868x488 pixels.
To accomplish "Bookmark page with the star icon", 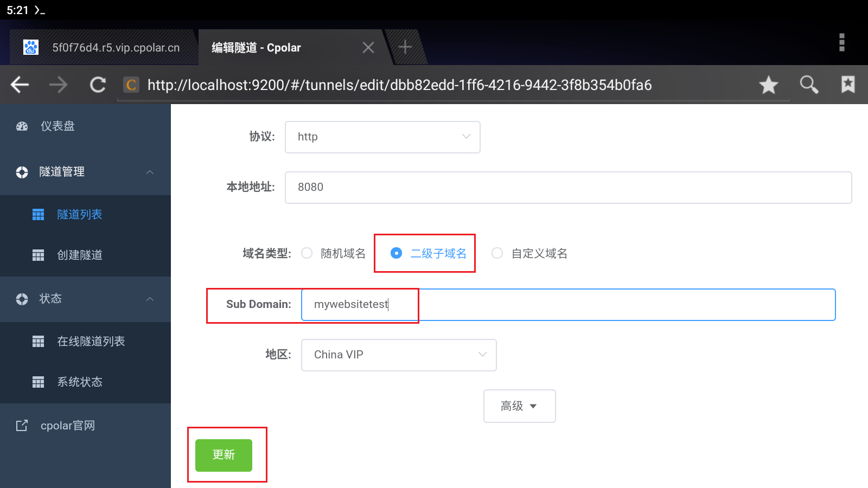I will tap(768, 85).
